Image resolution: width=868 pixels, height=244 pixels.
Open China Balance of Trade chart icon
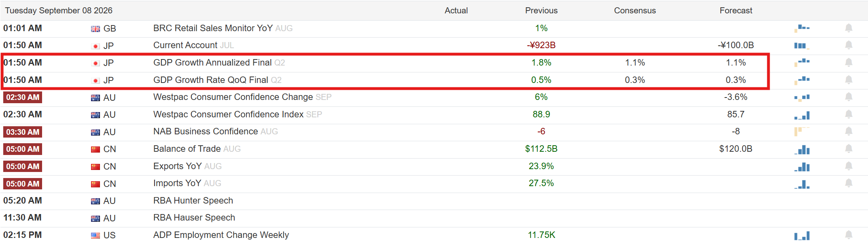[x=802, y=149]
